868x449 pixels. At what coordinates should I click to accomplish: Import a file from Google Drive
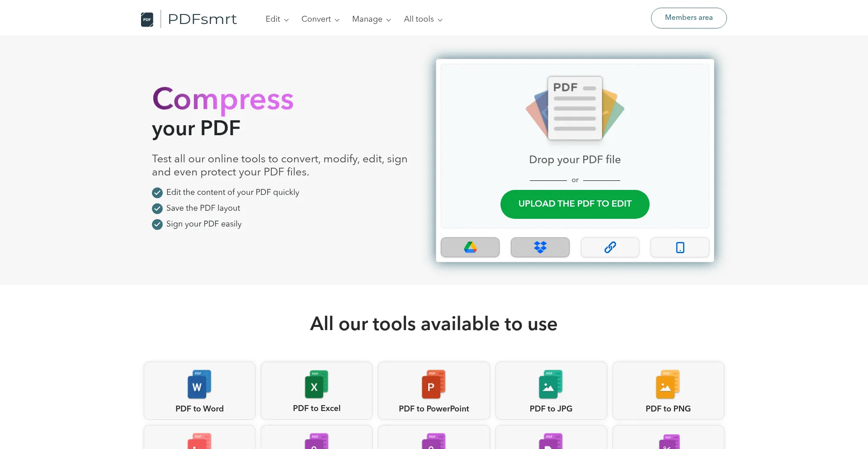470,247
